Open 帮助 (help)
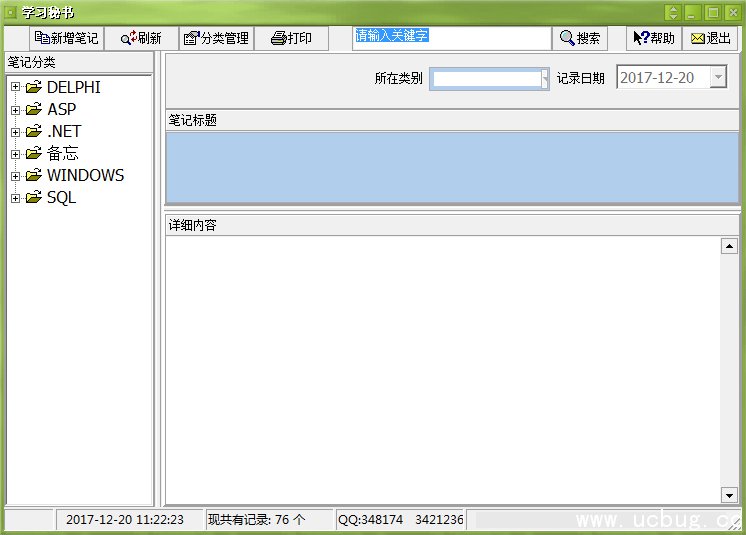The width and height of the screenshot is (746, 535). [654, 38]
